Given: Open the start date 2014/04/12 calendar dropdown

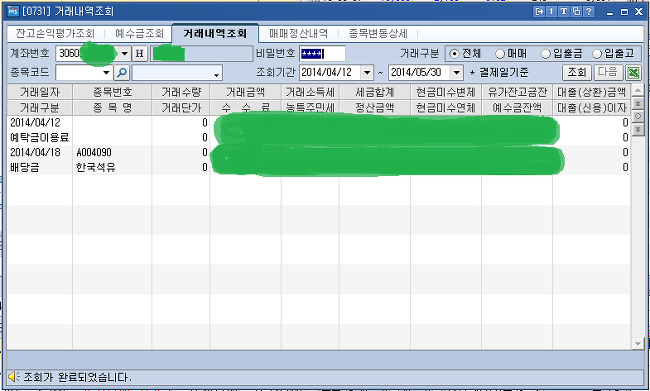Looking at the screenshot, I should 367,73.
